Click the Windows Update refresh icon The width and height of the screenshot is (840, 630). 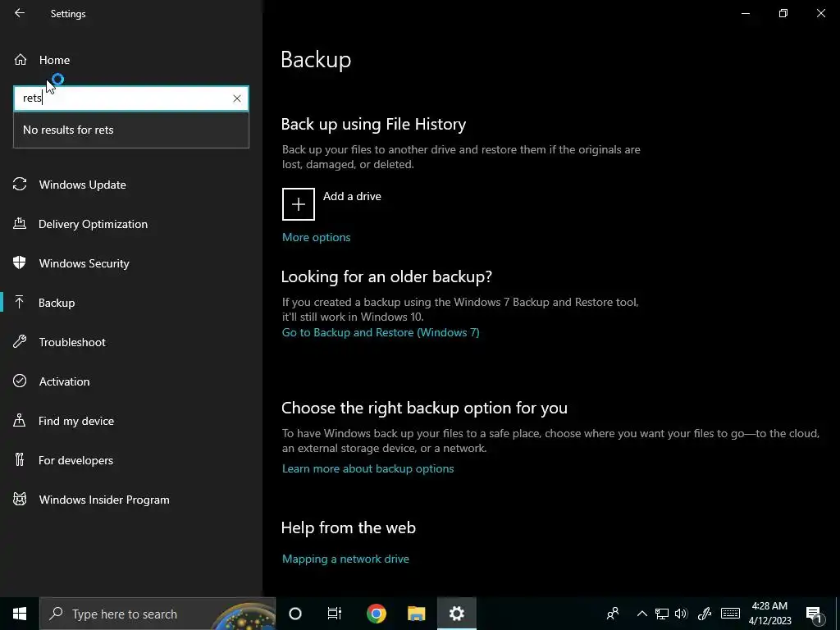click(x=20, y=185)
